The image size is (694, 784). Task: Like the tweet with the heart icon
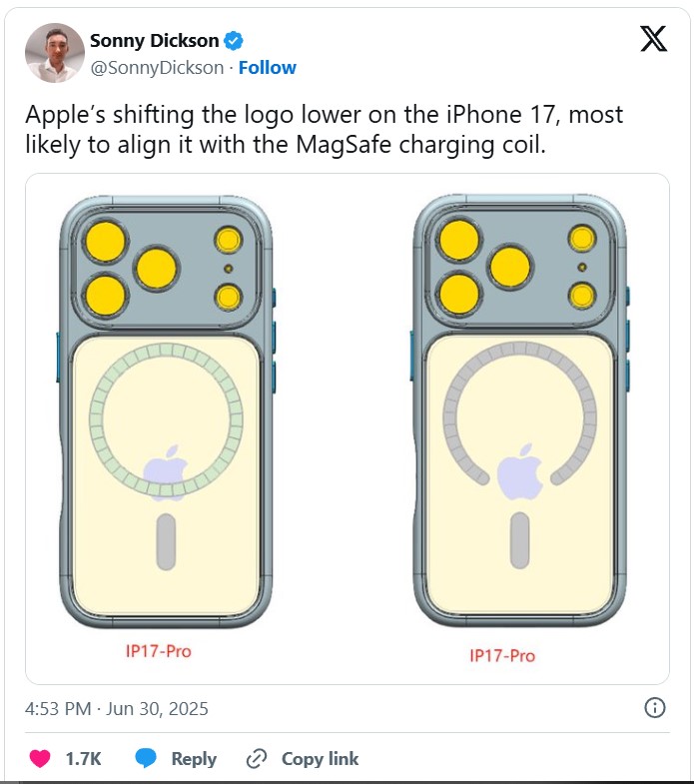pos(40,759)
